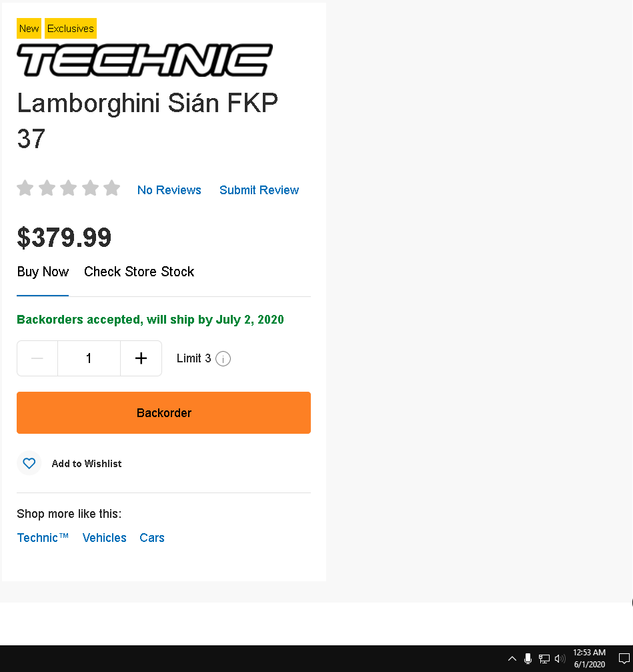The height and width of the screenshot is (672, 633).
Task: Open the Vehicles category link
Action: 104,538
